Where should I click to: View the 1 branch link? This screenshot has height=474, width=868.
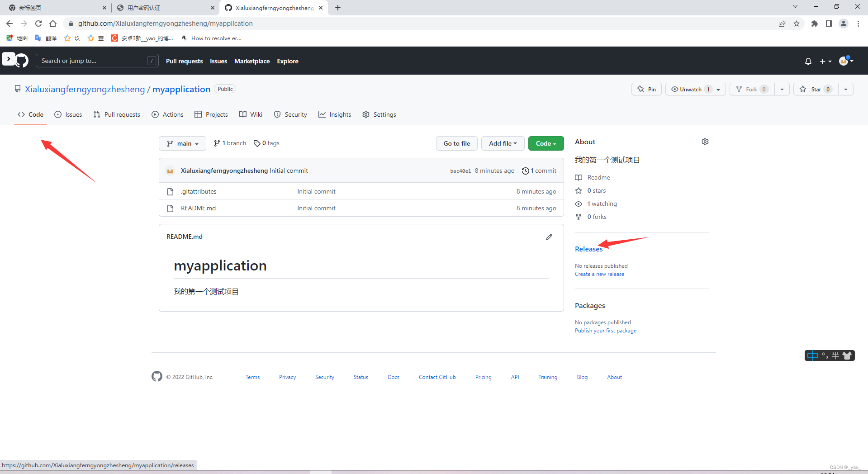click(x=230, y=143)
